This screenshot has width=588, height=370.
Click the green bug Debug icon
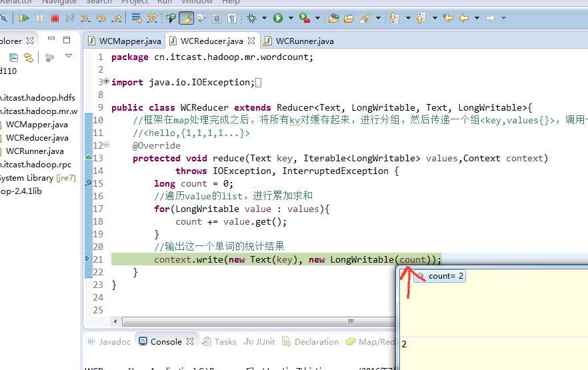click(x=251, y=18)
